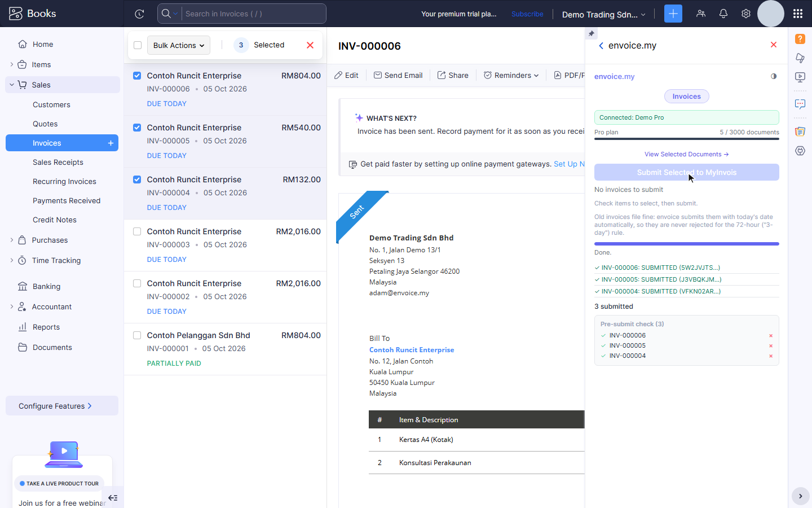Screen dimensions: 812x508
Task: Click Send Email for the invoice
Action: [398, 75]
